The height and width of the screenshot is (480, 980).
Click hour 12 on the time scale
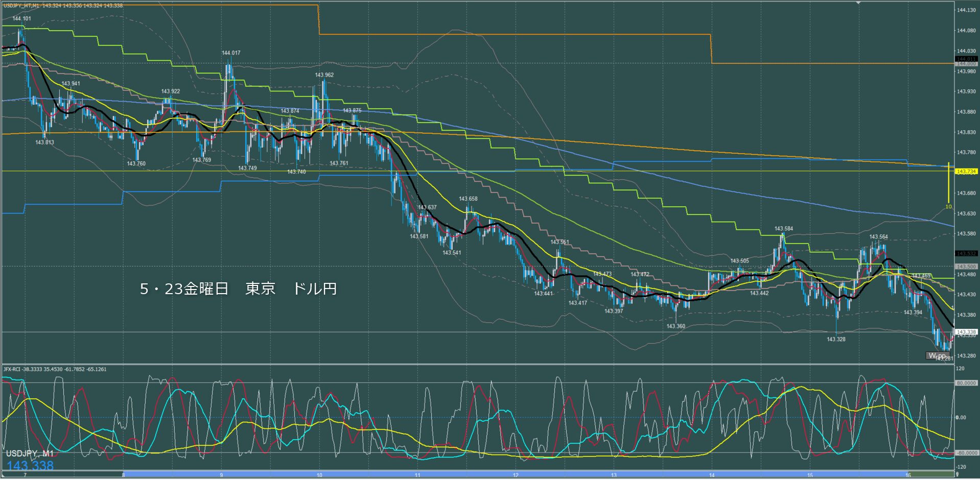coord(516,475)
